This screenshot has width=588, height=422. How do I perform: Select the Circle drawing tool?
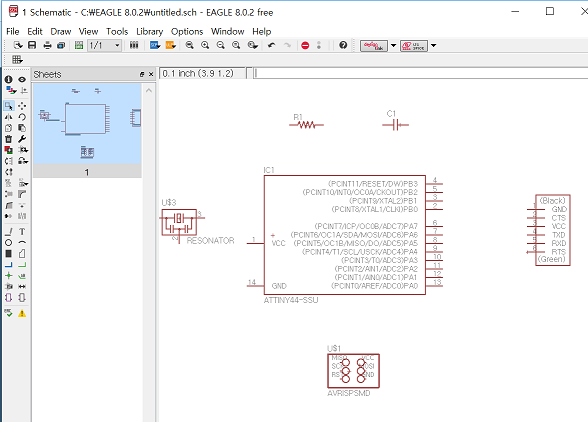(x=9, y=243)
